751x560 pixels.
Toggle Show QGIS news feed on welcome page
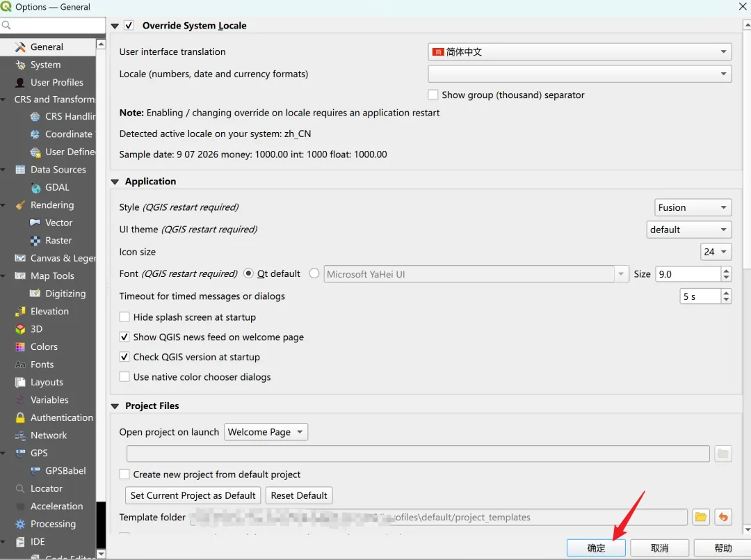pyautogui.click(x=124, y=337)
